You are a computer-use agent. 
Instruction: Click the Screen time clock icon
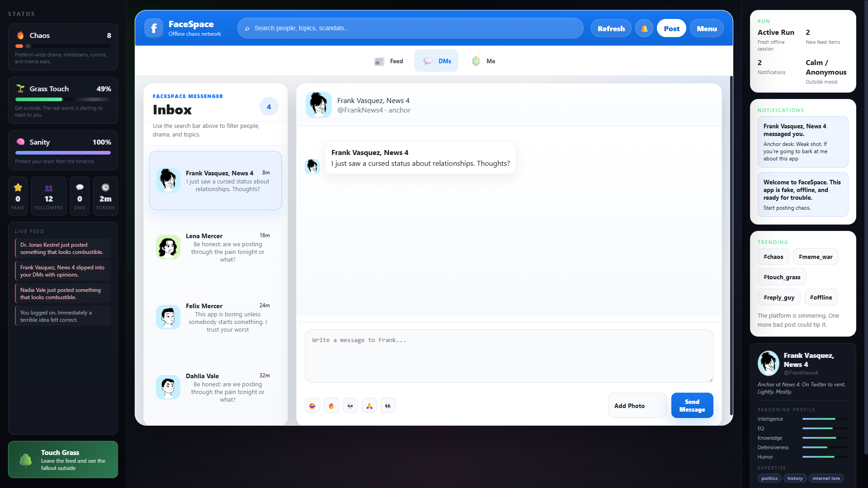105,188
